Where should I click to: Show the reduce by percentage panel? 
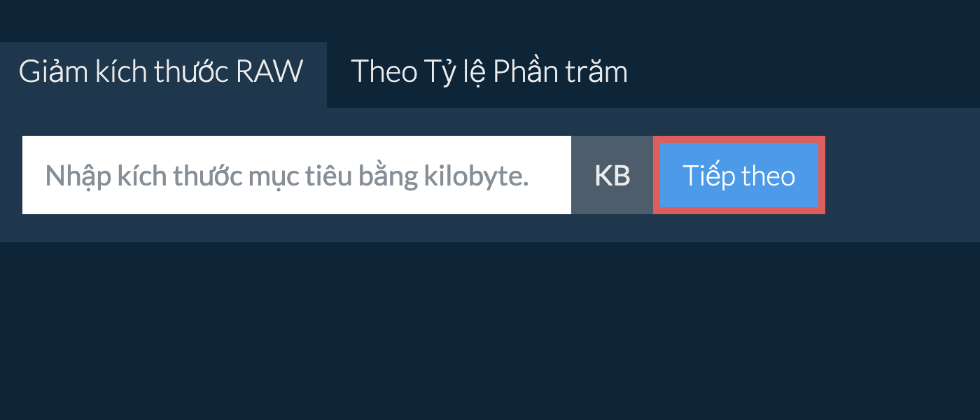(x=489, y=72)
